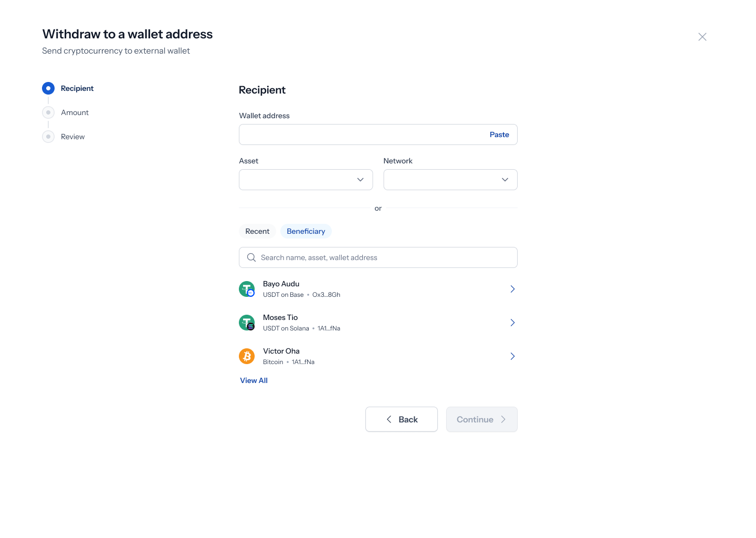The height and width of the screenshot is (538, 756).
Task: Select the Recipient step indicator
Action: (48, 88)
